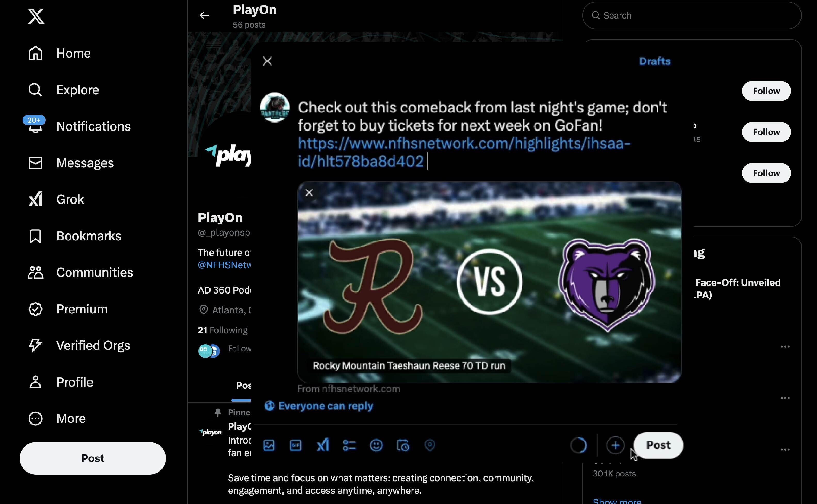The height and width of the screenshot is (504, 817).
Task: Click the second Follow button
Action: pyautogui.click(x=766, y=132)
